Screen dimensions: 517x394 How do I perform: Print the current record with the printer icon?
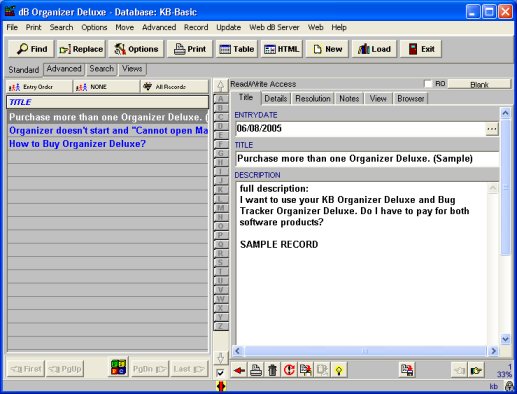[x=256, y=370]
